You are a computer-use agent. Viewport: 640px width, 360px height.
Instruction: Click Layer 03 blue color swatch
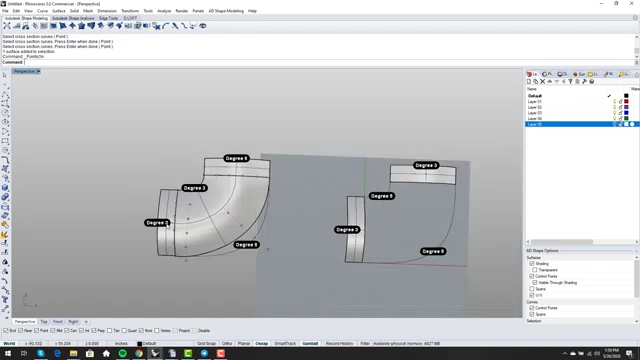(626, 113)
